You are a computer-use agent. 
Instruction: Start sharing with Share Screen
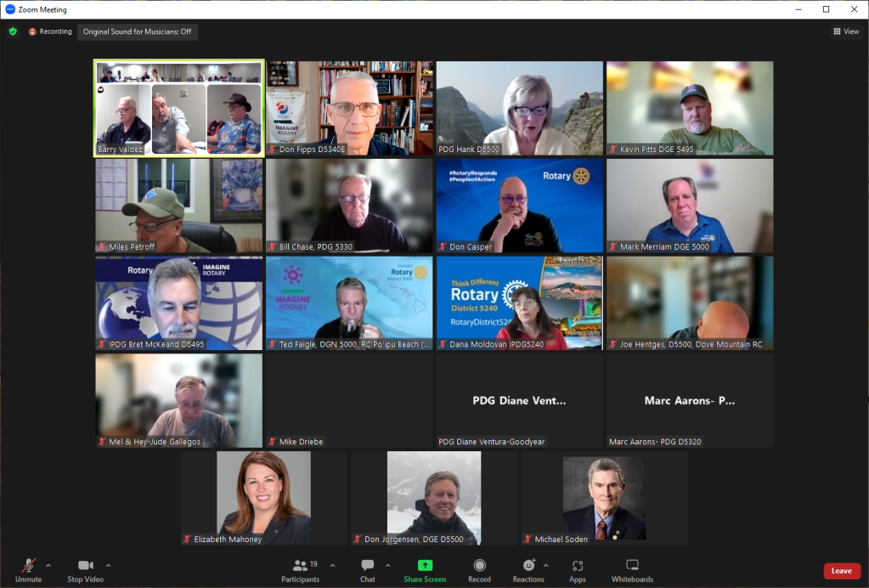(425, 570)
